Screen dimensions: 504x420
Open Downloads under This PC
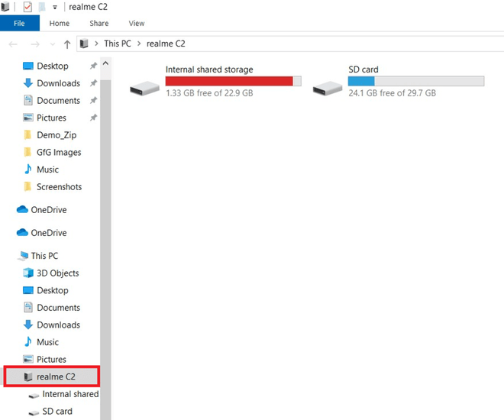point(58,325)
